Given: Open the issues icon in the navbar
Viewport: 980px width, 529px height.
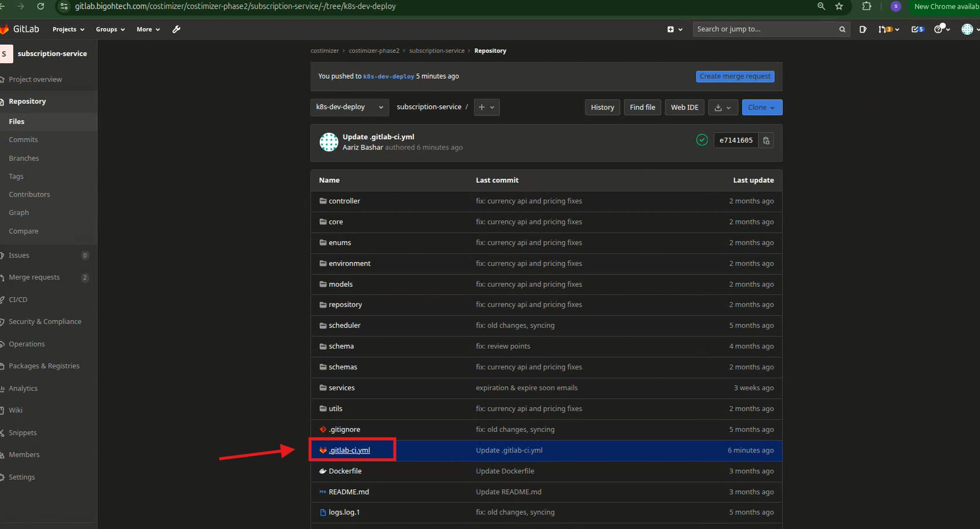Looking at the screenshot, I should coord(863,29).
